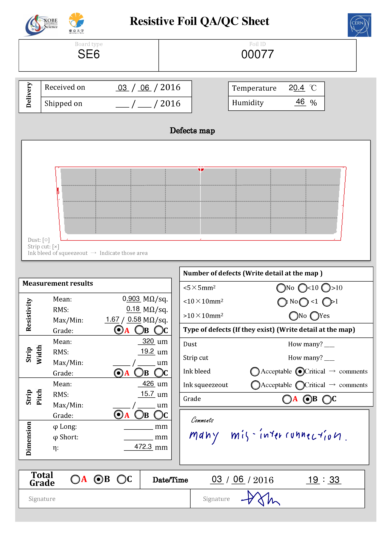Click Resistivity Max value 1.67
Screen dimensions: 392x554
(112, 319)
